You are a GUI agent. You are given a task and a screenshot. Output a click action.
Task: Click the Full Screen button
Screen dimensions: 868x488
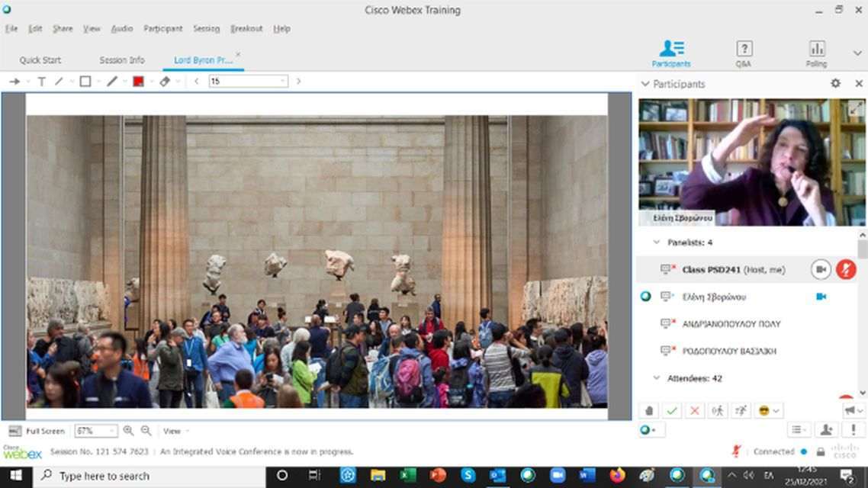(x=38, y=431)
